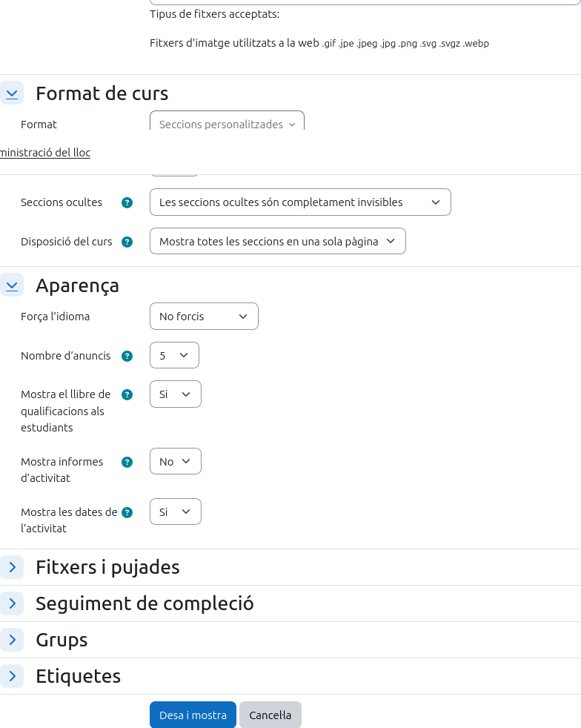Open the Força l'idioma dropdown
Image resolution: width=581 pixels, height=728 pixels.
(204, 317)
